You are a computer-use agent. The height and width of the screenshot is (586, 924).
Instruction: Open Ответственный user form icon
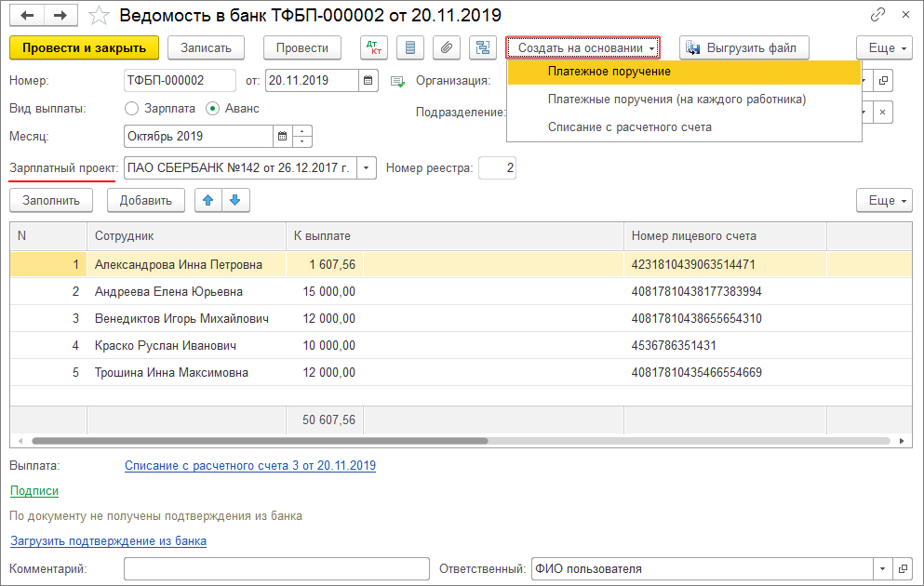coord(903,569)
